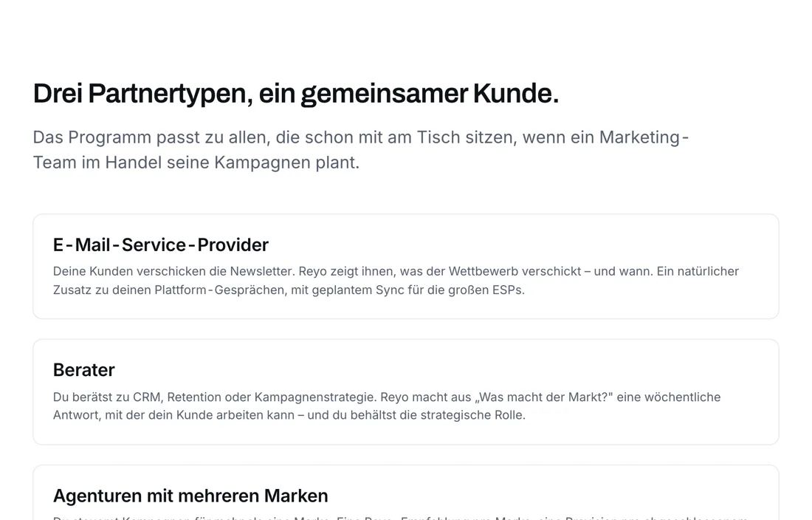Image resolution: width=812 pixels, height=520 pixels.
Task: Click the heading 'Drei Partnertypen, ein gemeinsamer Kunde.'
Action: coord(296,94)
